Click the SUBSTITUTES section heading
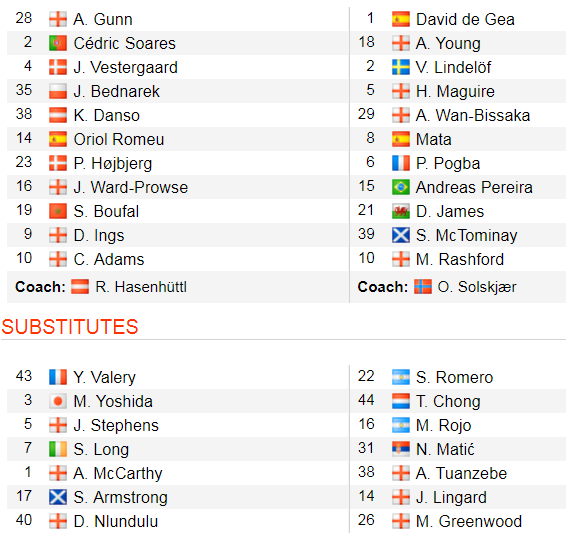566x542 pixels. (70, 327)
